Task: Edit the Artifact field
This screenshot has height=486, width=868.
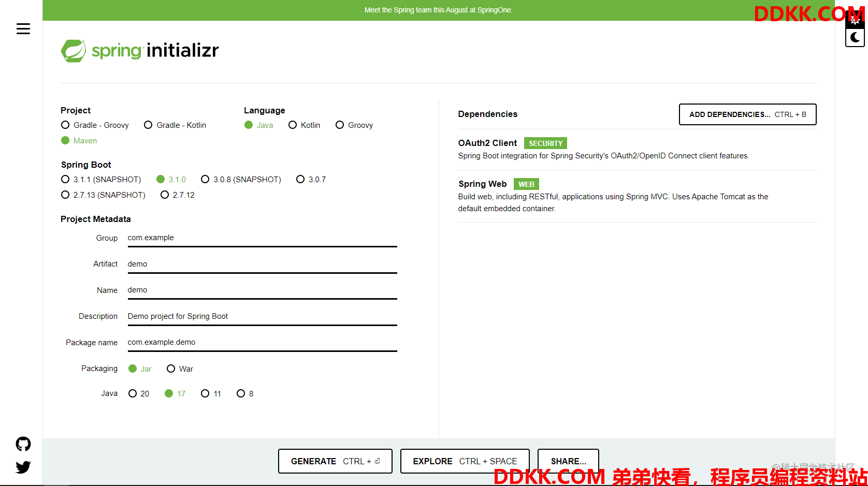Action: point(262,264)
